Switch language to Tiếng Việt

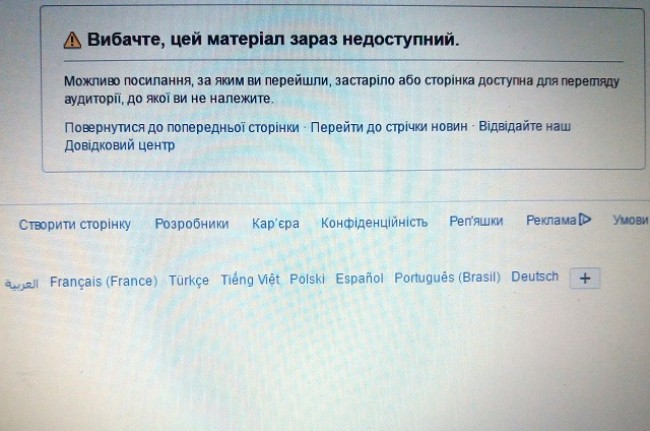pos(250,280)
